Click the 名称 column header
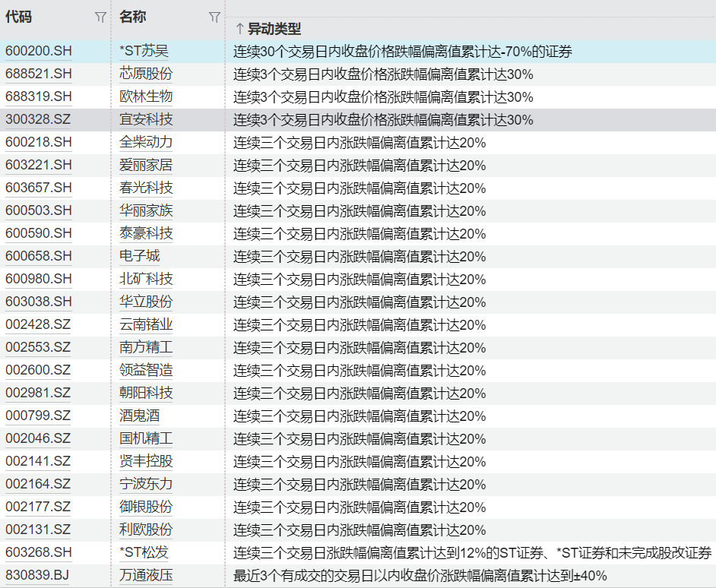716x588 pixels. pyautogui.click(x=132, y=17)
